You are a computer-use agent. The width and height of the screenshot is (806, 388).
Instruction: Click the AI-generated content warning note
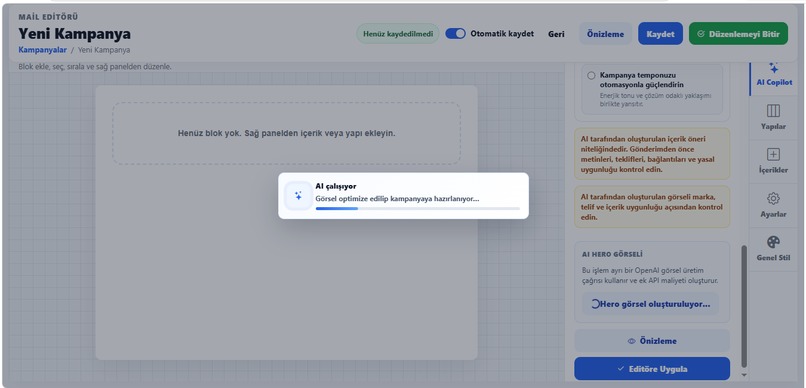tap(652, 154)
